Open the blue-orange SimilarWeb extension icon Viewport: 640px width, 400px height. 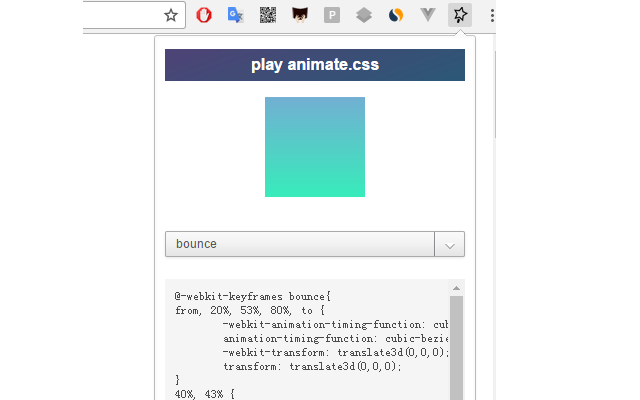coord(396,16)
